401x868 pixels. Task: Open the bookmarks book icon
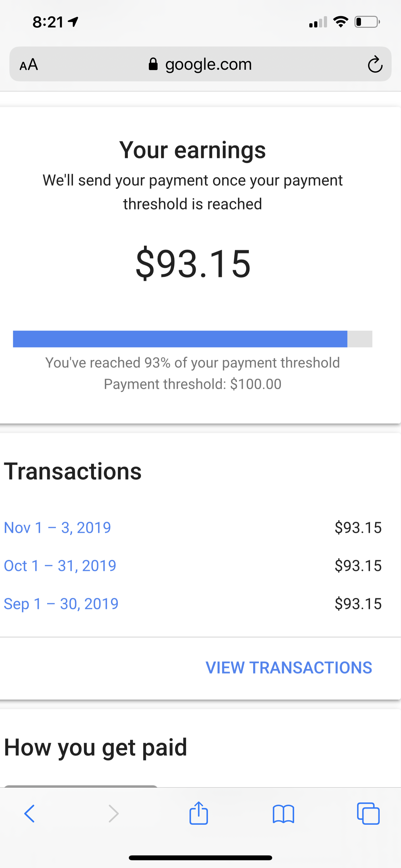[283, 814]
